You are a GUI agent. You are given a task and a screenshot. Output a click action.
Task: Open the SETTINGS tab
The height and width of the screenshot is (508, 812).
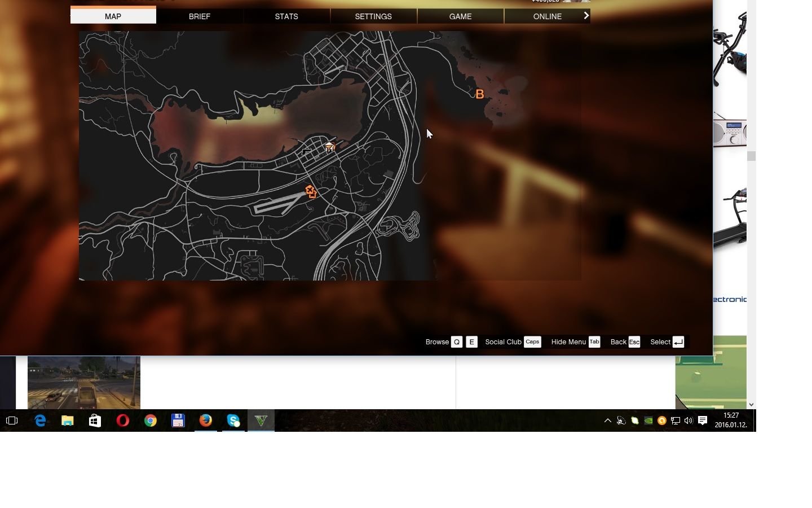(x=373, y=16)
